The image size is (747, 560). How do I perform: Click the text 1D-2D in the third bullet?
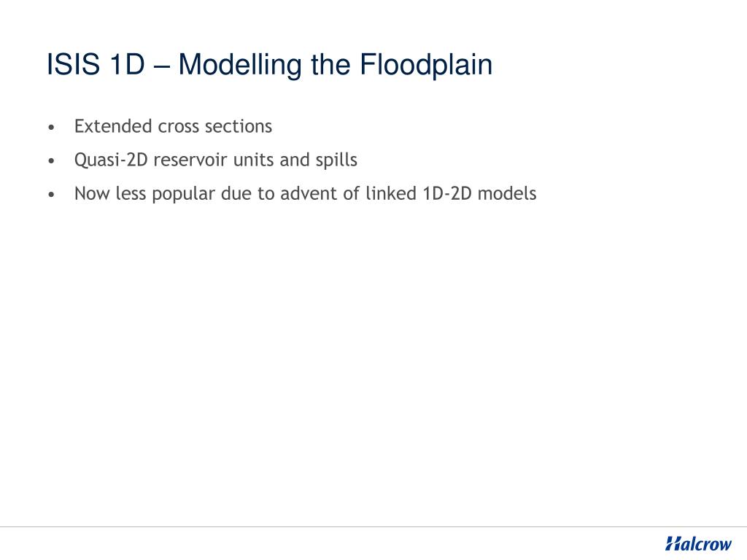pos(447,193)
